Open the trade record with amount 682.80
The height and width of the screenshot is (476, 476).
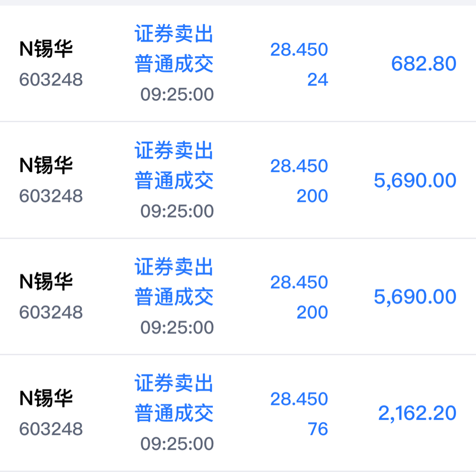point(238,63)
